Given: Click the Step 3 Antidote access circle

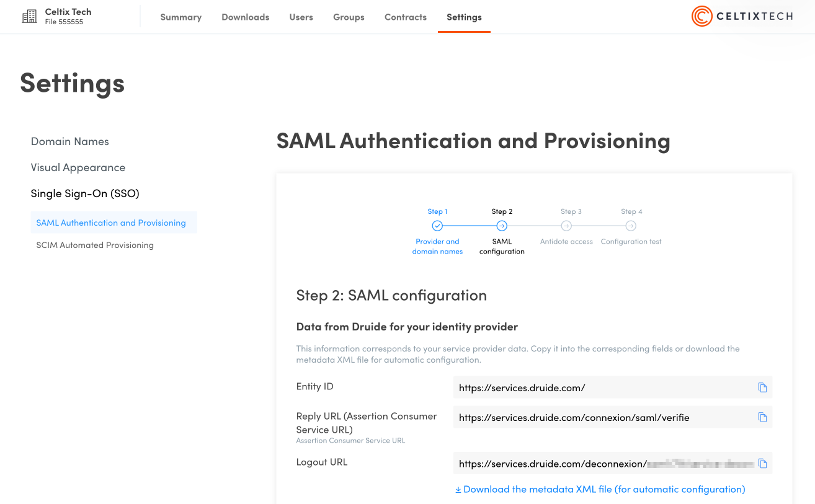Looking at the screenshot, I should 566,226.
